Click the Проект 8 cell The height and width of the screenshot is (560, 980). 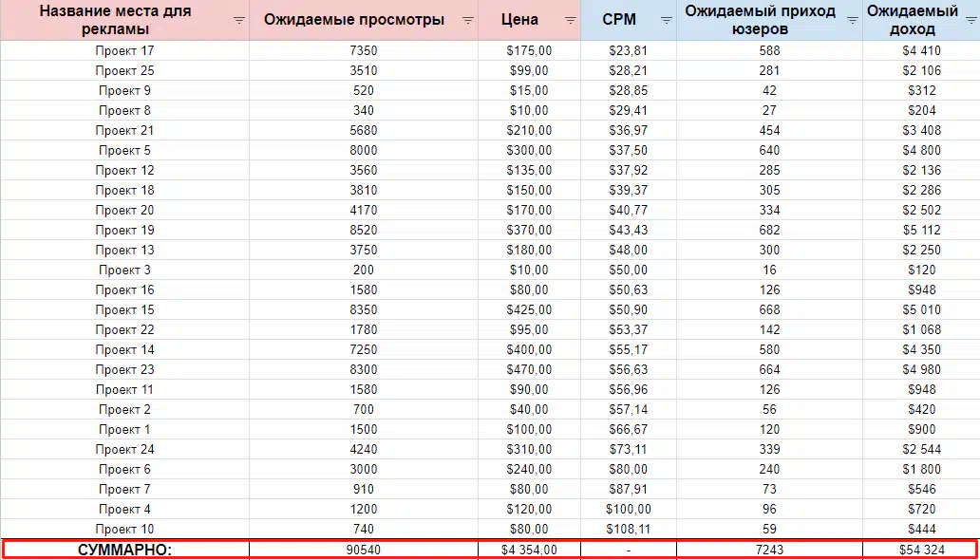click(125, 111)
